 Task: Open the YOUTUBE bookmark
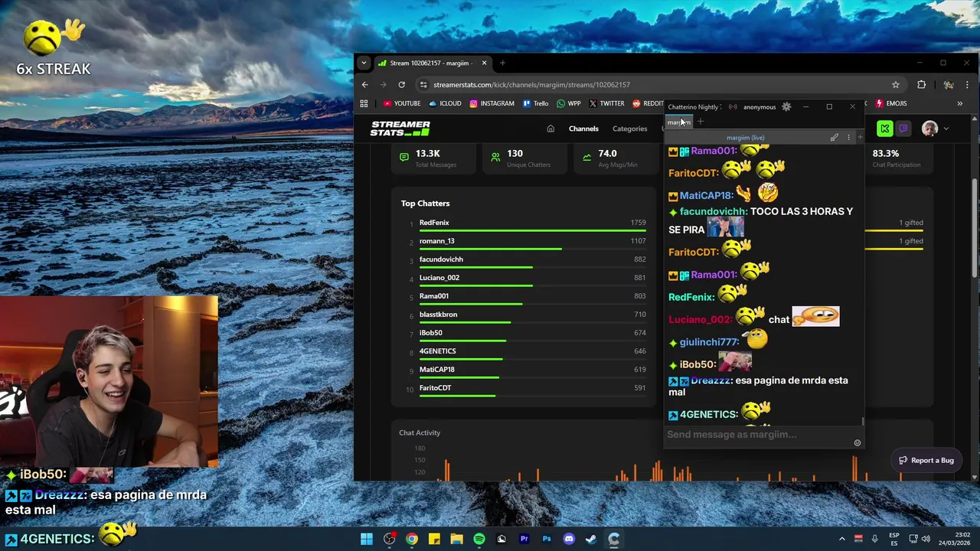pyautogui.click(x=402, y=103)
